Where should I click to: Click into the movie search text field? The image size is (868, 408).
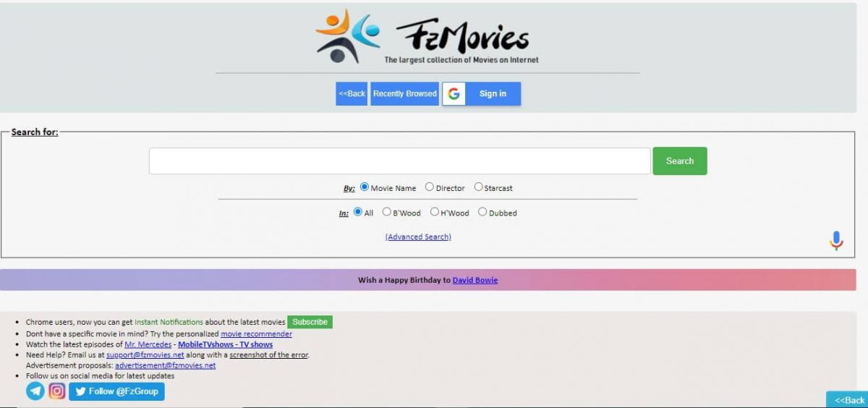point(400,161)
